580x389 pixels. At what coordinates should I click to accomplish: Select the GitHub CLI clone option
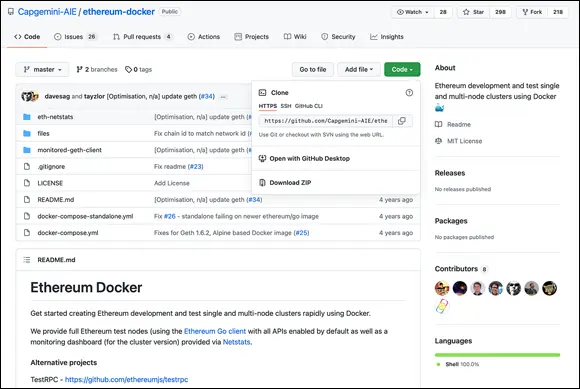[x=308, y=106]
